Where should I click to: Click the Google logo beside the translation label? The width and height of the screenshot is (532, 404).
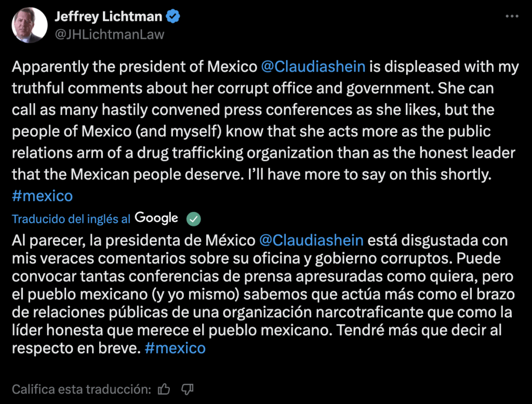pos(156,218)
